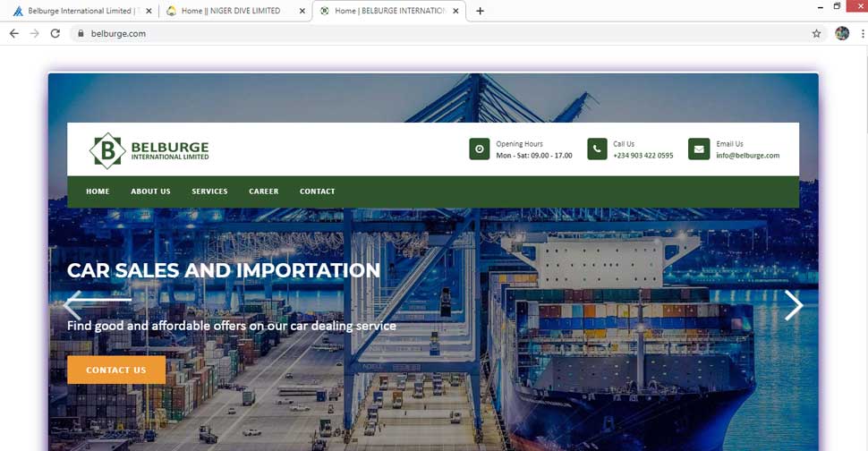Screen dimensions: 868x451
Task: Close the NIGER DIVE LIMITED tab
Action: [302, 11]
